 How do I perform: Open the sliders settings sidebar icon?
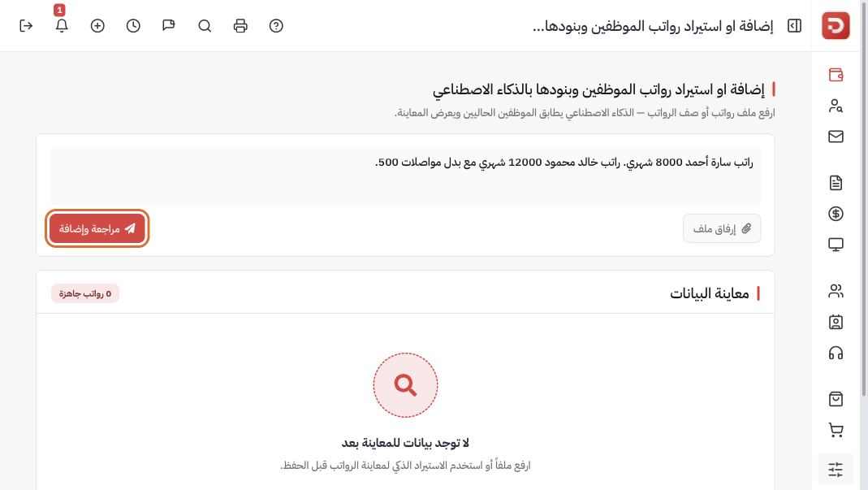coord(836,470)
